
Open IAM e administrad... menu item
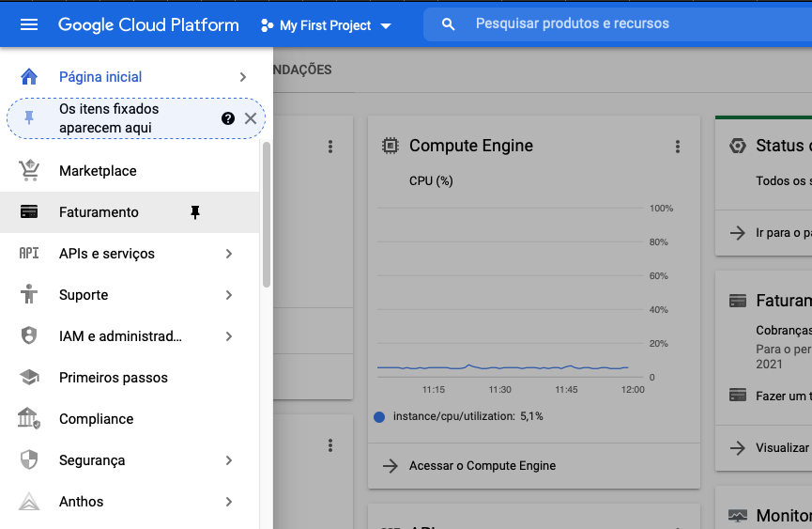click(x=130, y=336)
